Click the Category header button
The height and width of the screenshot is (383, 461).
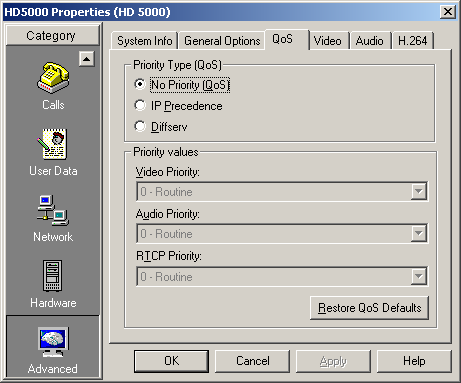[x=53, y=35]
